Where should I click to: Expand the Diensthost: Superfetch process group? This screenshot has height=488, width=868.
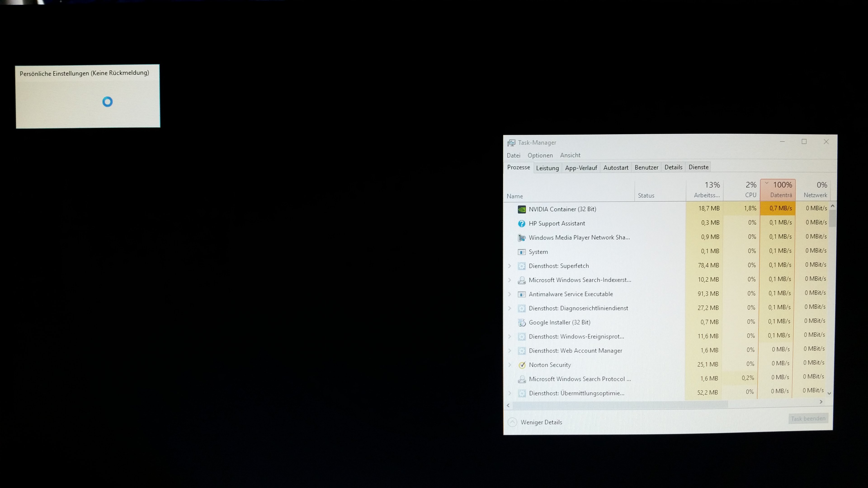(509, 266)
